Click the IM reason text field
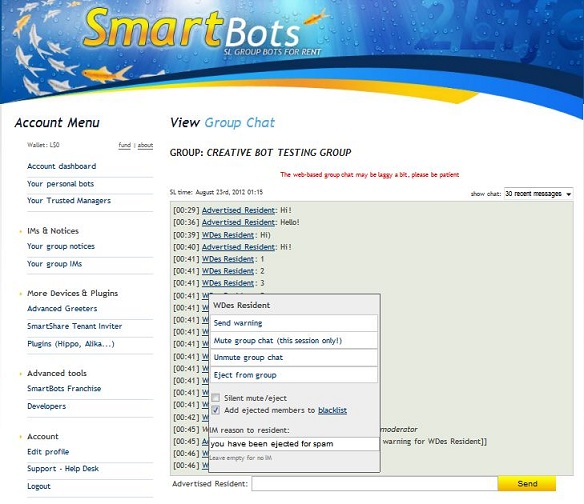Viewport: 584px width, 504px height. click(x=294, y=444)
